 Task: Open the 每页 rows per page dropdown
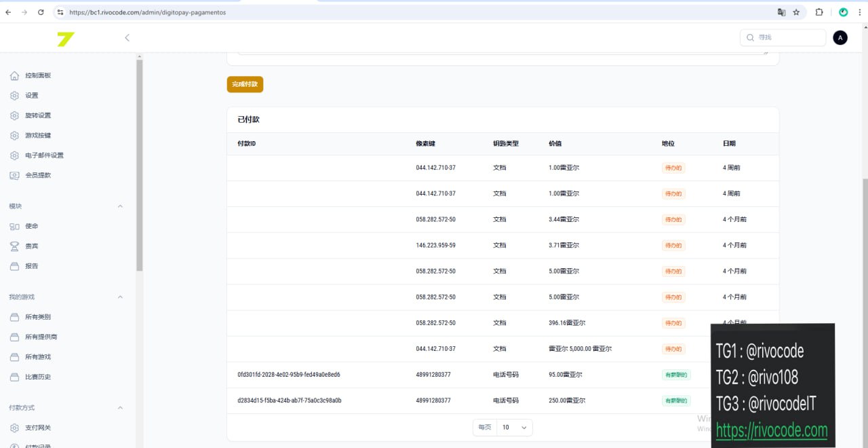[514, 428]
